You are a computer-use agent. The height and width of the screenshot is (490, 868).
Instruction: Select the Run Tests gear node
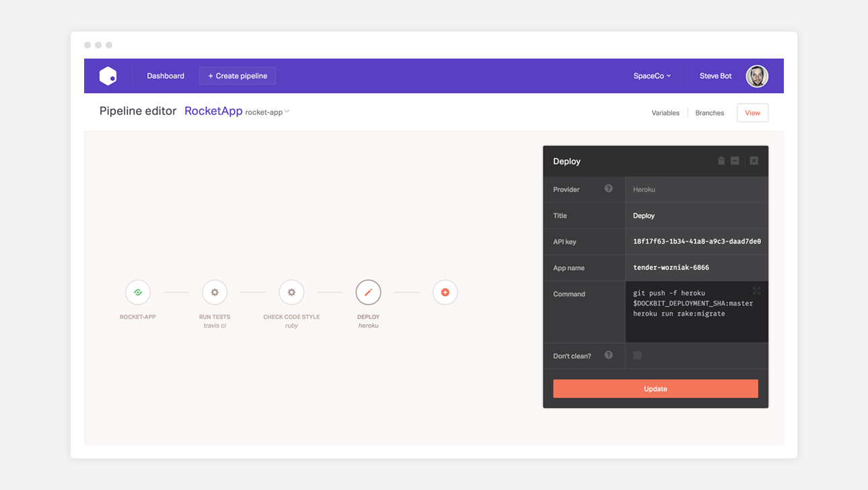click(x=215, y=293)
